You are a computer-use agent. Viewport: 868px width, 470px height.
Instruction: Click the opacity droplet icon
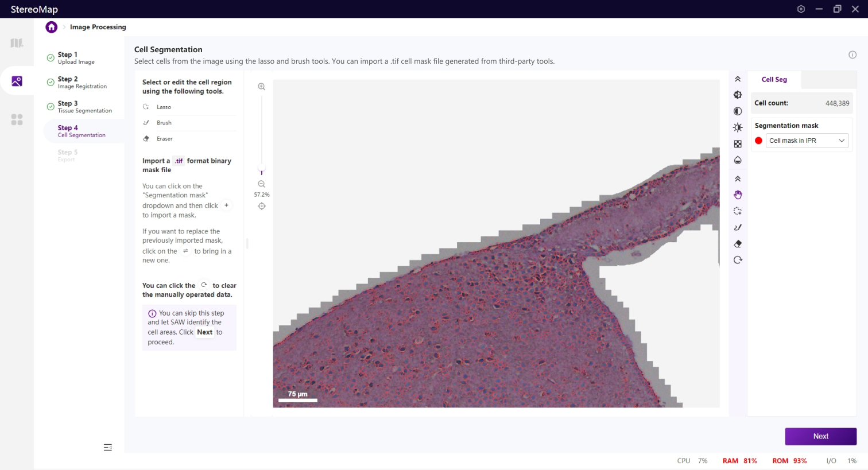738,160
